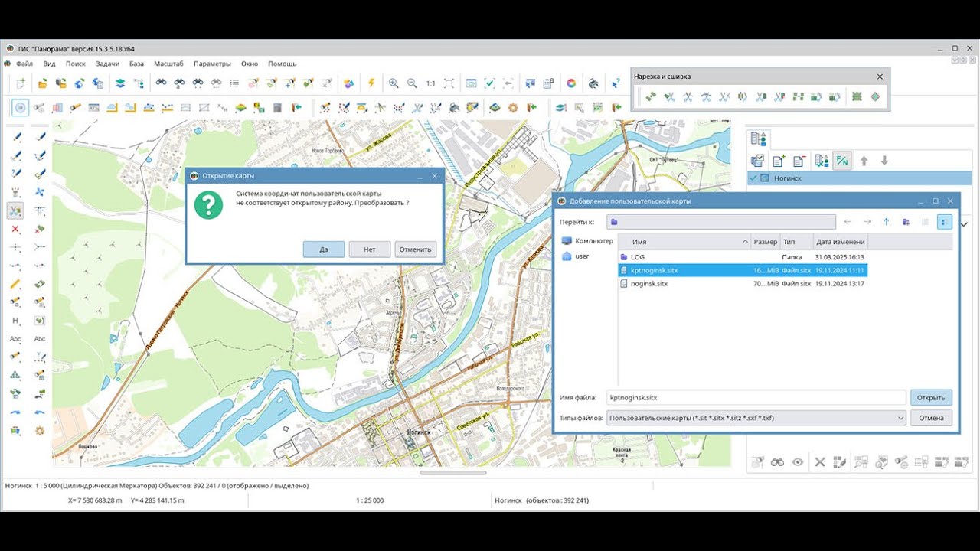Click the open folder toolbar icon

43,83
